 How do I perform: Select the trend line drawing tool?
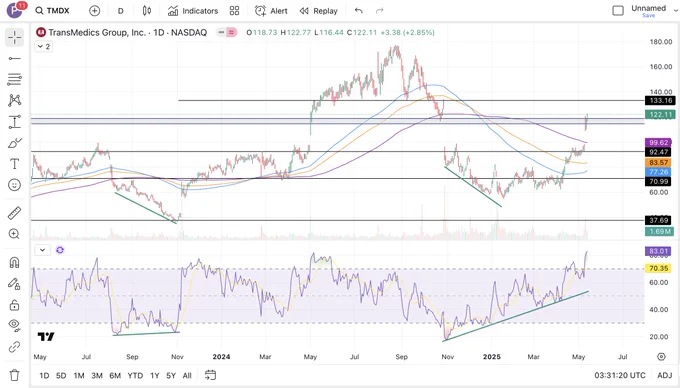point(14,59)
